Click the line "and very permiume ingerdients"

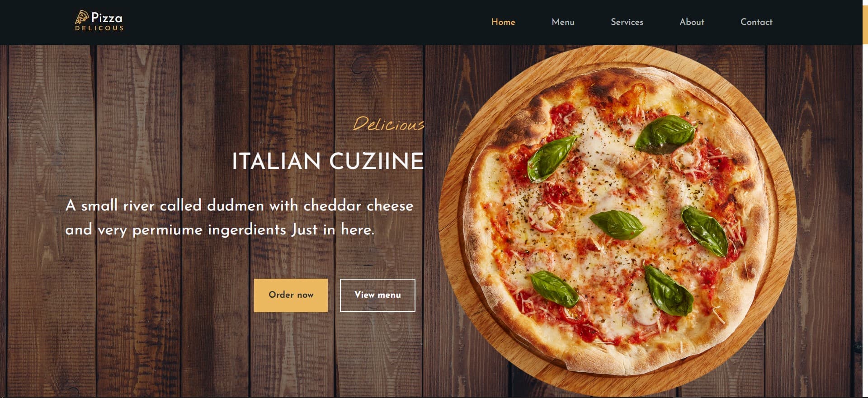coord(176,229)
